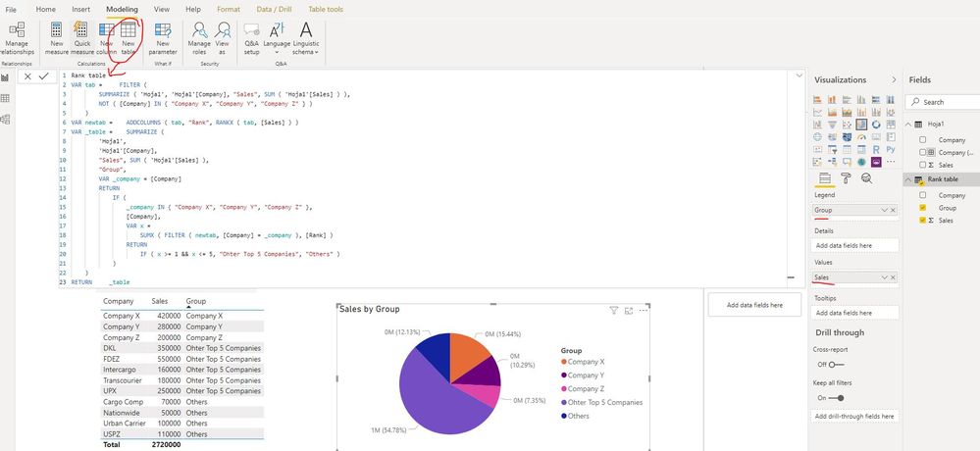Switch to the View tab
Image resolution: width=980 pixels, height=451 pixels.
(161, 10)
